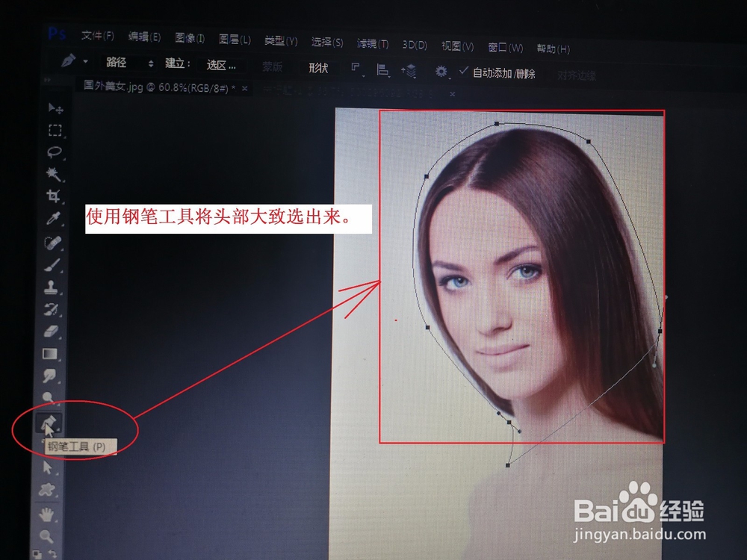Open the 图像(I) menu
This screenshot has height=560, width=747.
click(x=190, y=38)
